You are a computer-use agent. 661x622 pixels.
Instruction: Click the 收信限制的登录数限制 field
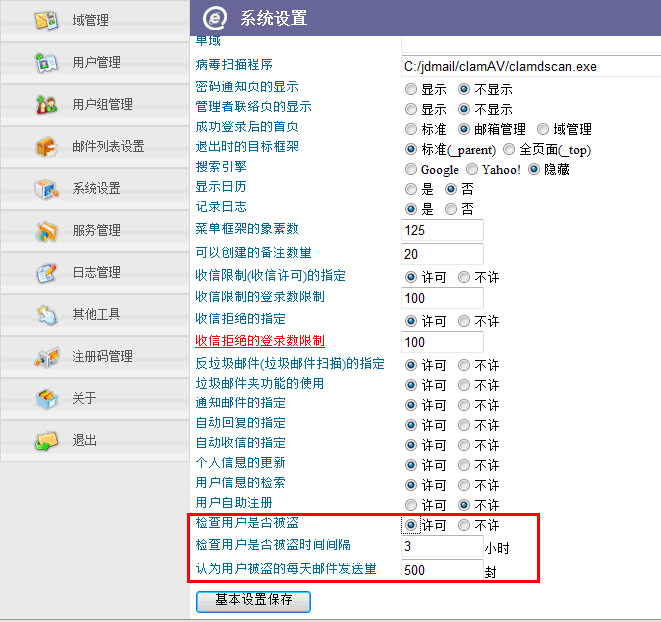[x=442, y=298]
